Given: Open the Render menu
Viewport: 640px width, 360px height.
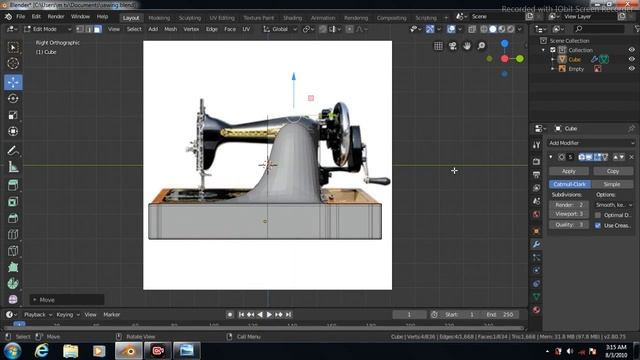Looking at the screenshot, I should [x=56, y=17].
